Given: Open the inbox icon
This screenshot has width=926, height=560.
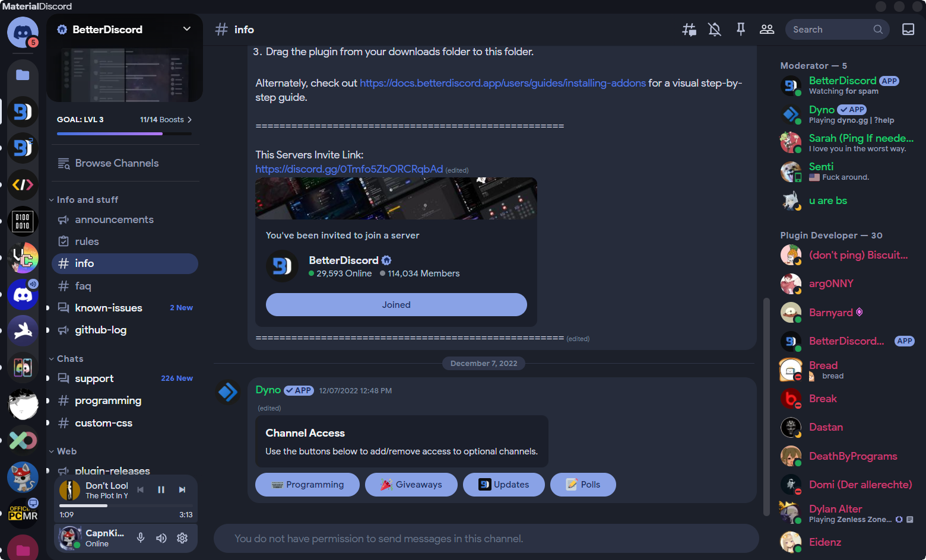Looking at the screenshot, I should tap(908, 30).
